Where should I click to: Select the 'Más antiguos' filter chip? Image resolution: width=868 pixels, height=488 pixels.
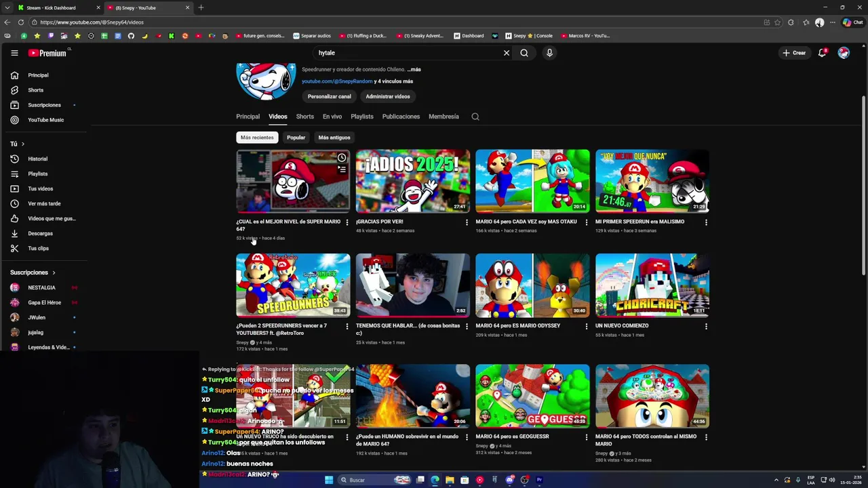pos(334,138)
